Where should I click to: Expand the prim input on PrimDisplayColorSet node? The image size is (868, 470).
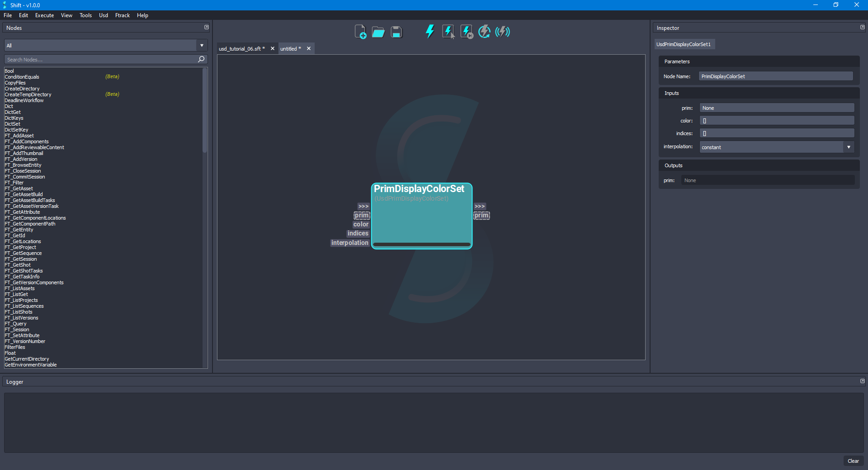tap(363, 206)
